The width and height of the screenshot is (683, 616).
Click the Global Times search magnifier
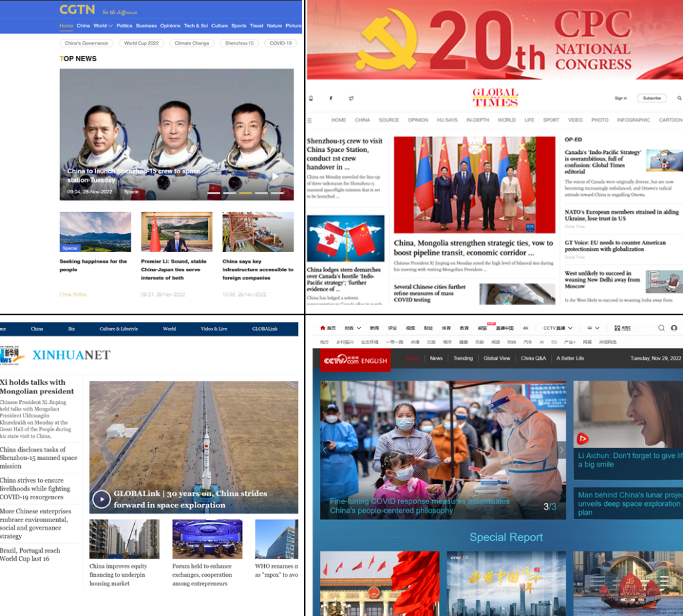(x=679, y=99)
